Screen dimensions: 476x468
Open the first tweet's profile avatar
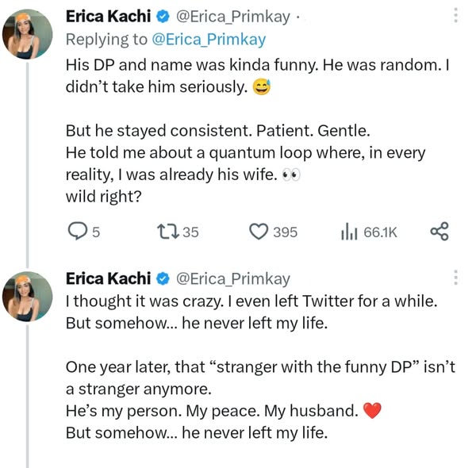pyautogui.click(x=29, y=35)
